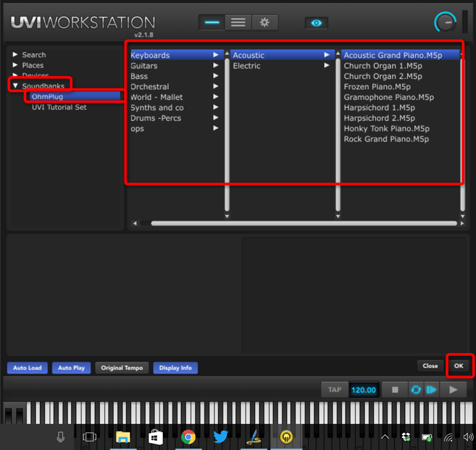Screen dimensions: 476x450
Task: Click the 120.00 tempo field
Action: 364,390
